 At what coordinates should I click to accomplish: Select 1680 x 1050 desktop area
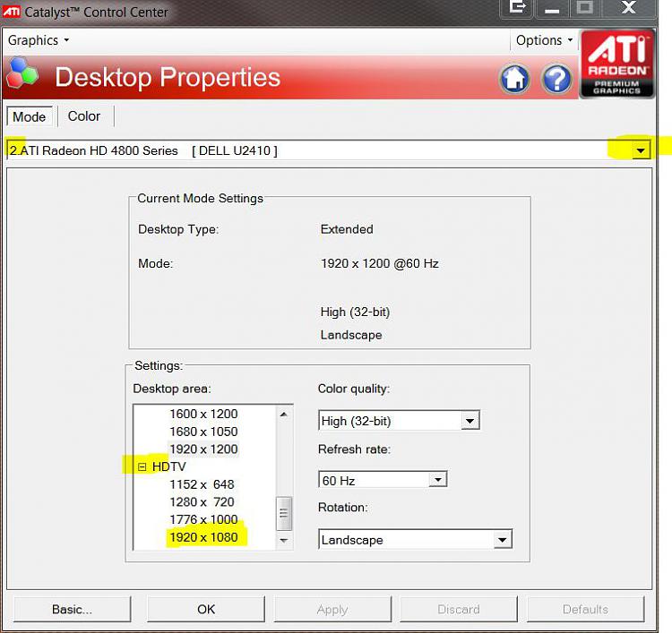(x=203, y=432)
